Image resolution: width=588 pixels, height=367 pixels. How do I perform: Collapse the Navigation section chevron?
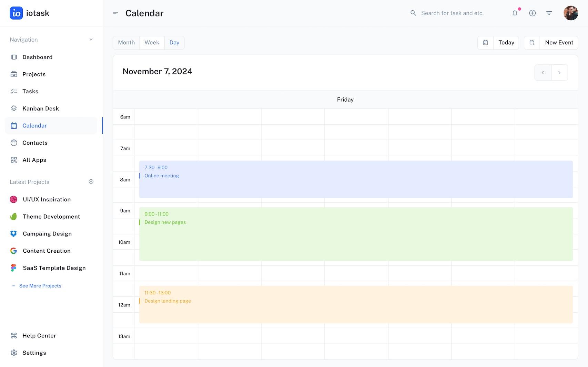[91, 40]
